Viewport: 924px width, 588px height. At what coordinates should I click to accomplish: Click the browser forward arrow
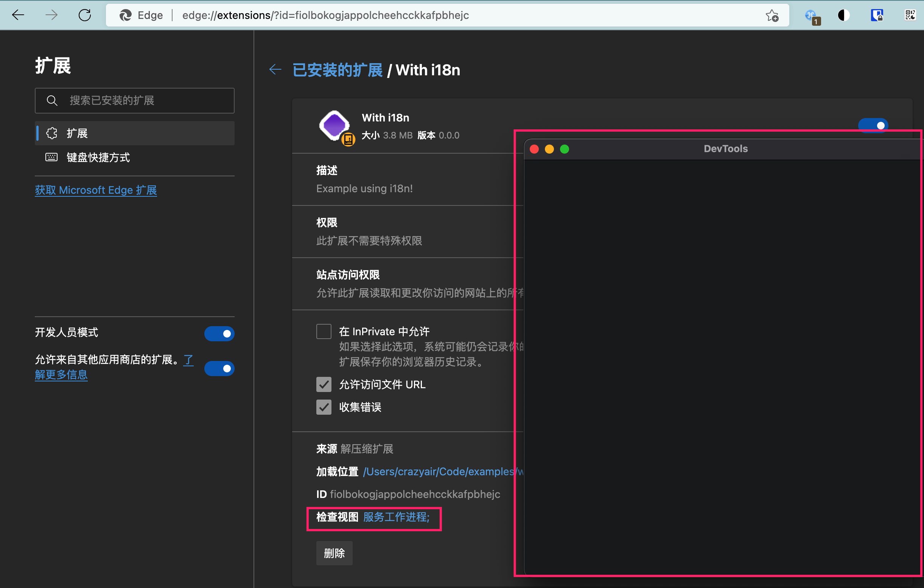pyautogui.click(x=51, y=16)
